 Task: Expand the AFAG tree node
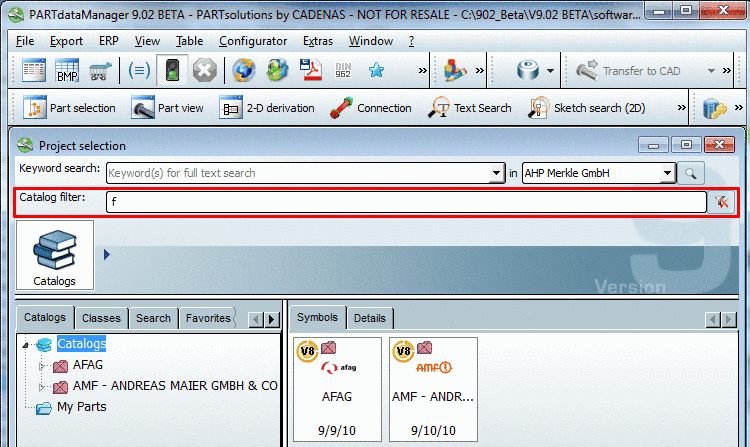pos(42,366)
